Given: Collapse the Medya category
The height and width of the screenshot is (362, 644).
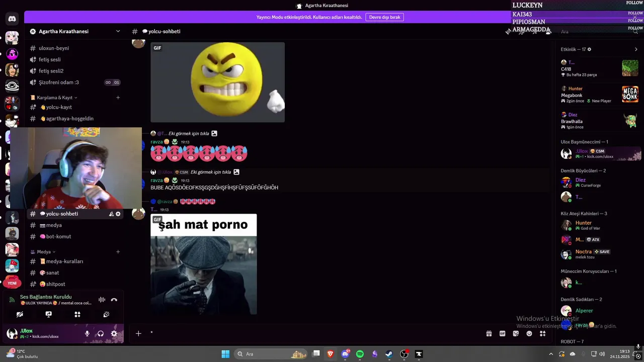Looking at the screenshot, I should click(43, 252).
